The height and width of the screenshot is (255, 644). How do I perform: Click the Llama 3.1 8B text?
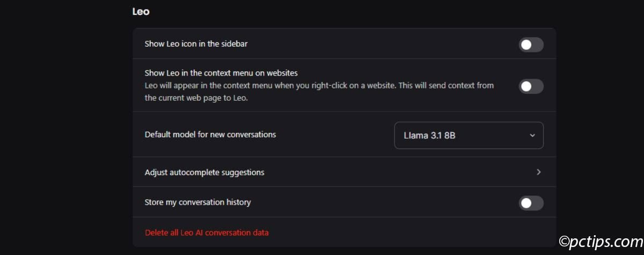coord(429,136)
